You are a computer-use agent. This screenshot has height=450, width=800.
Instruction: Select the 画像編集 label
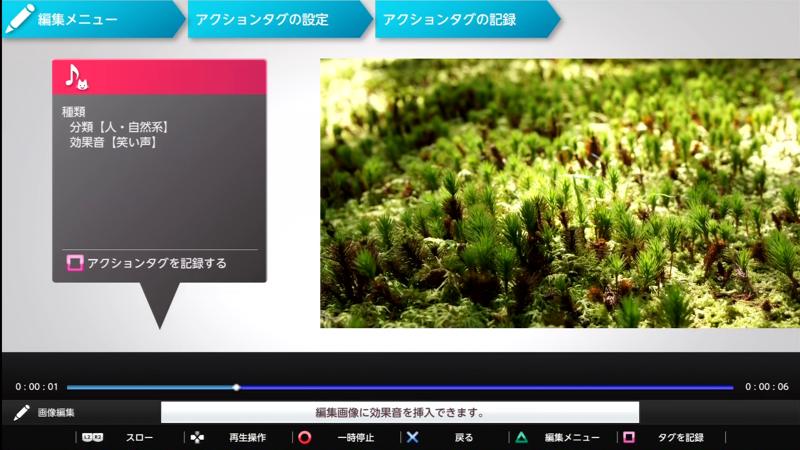56,412
